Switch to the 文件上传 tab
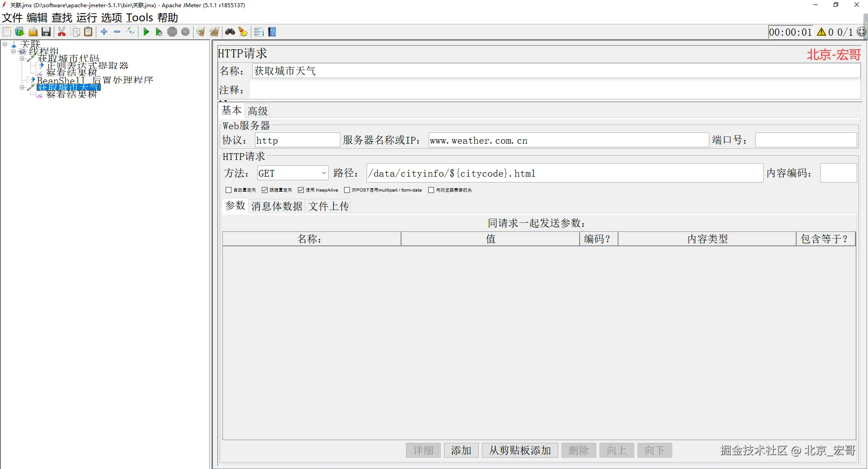Screen dimensions: 868x469 coord(329,206)
